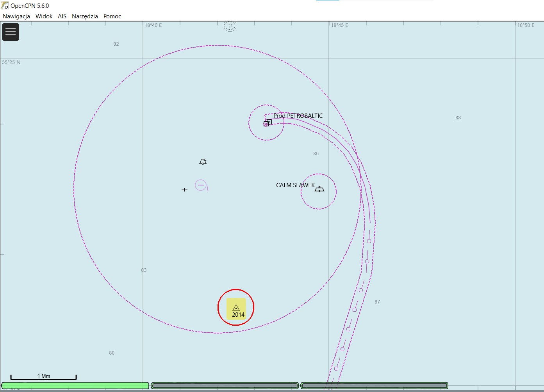The height and width of the screenshot is (392, 544).
Task: Open the Pomoc menu
Action: coord(112,16)
